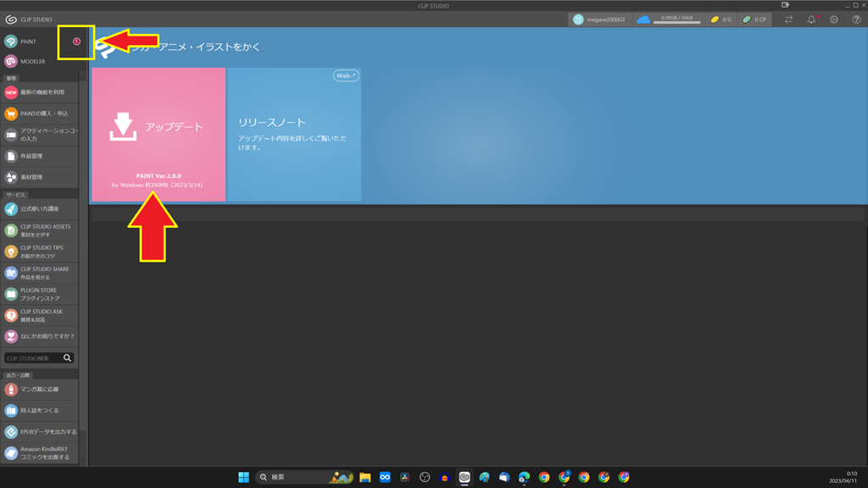Click the magnifier search icon in sidebar
868x488 pixels.
(68, 358)
